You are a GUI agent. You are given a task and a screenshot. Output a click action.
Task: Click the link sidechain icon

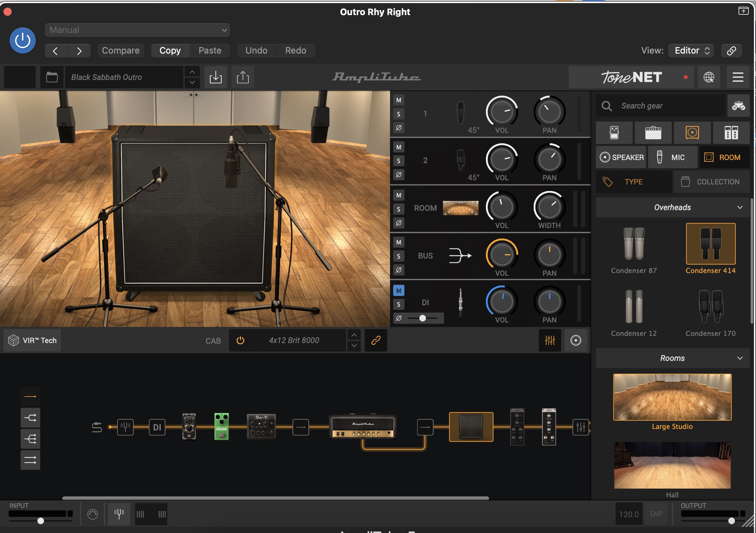731,50
